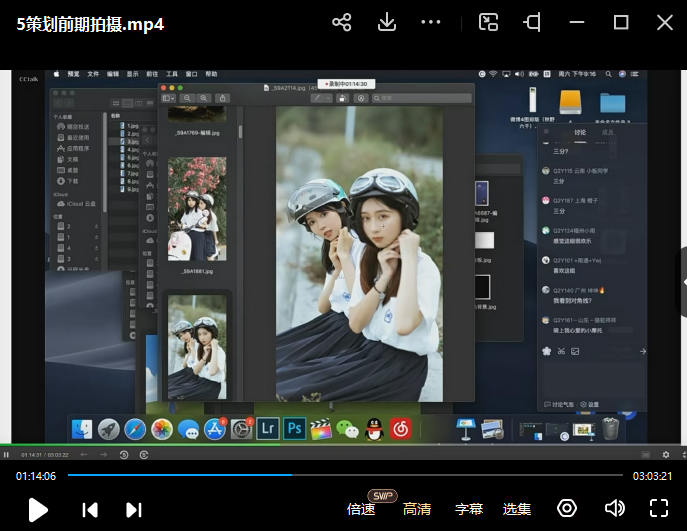Go back to the previous video

(90, 510)
